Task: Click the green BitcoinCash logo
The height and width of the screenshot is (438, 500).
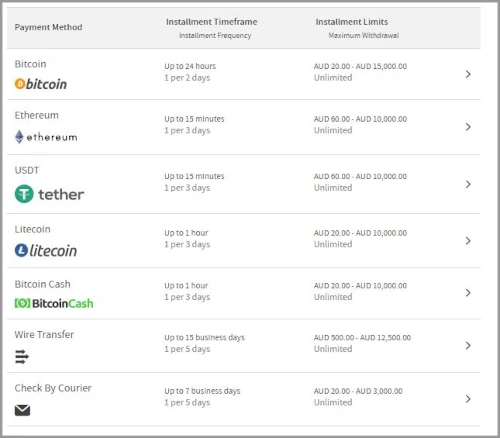Action: pyautogui.click(x=54, y=303)
